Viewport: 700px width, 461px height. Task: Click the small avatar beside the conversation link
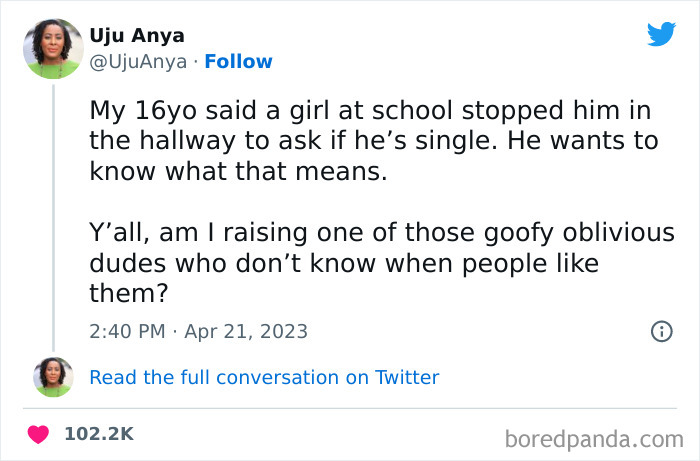point(53,377)
